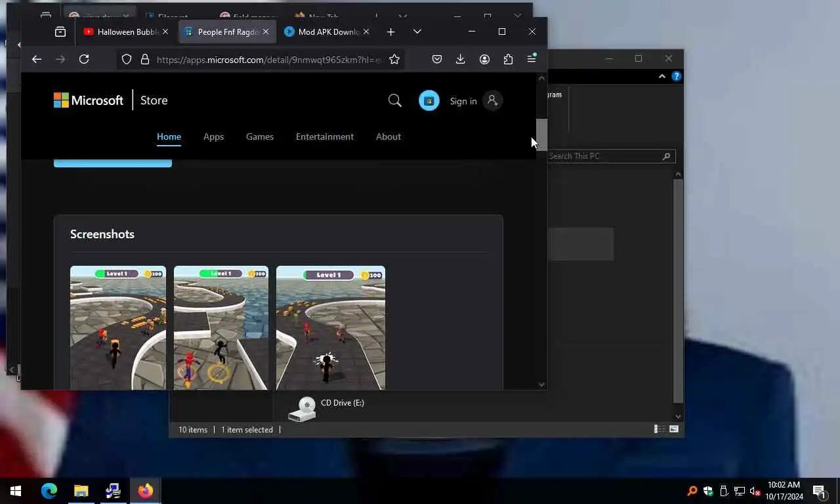
Task: Click the Screenshots section heading
Action: (x=102, y=234)
